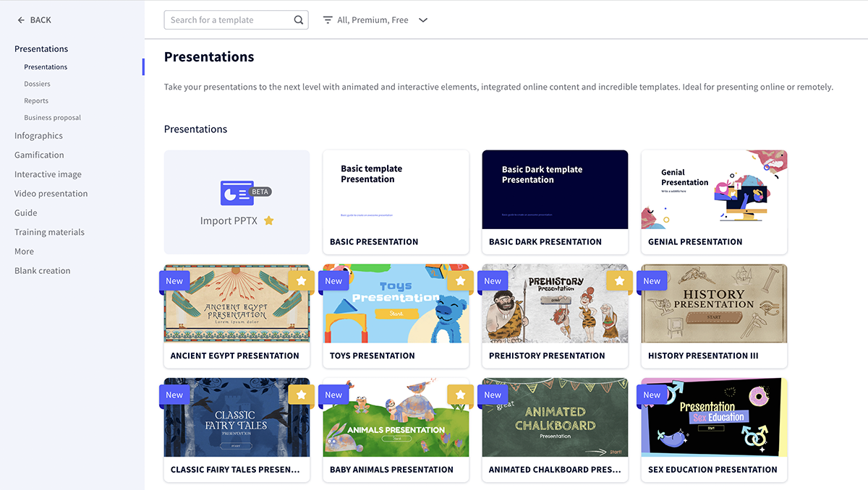Click the Import PPTX presentation icon

click(x=237, y=192)
